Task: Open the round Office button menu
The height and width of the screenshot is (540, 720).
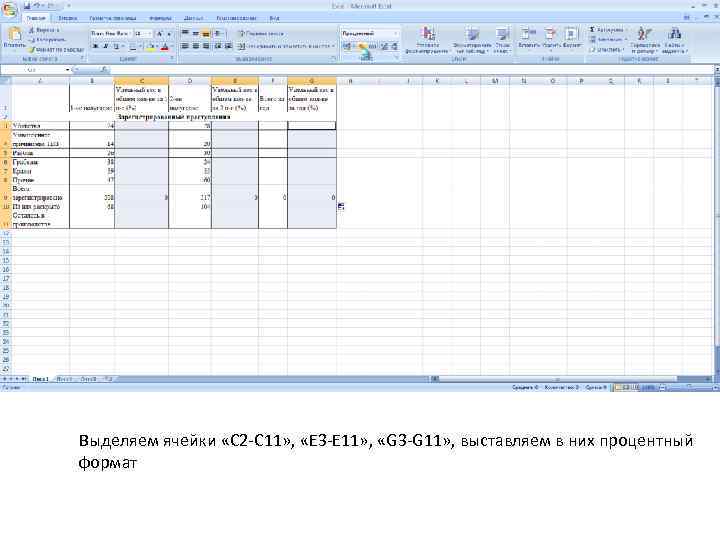Action: pyautogui.click(x=9, y=10)
